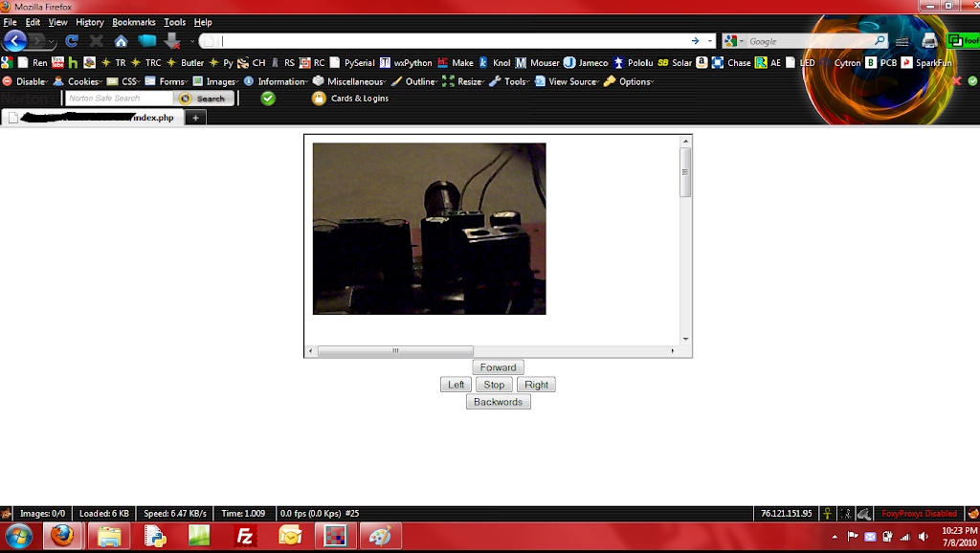
Task: Click the vertical scrollbar thumb of video frame
Action: click(x=685, y=172)
